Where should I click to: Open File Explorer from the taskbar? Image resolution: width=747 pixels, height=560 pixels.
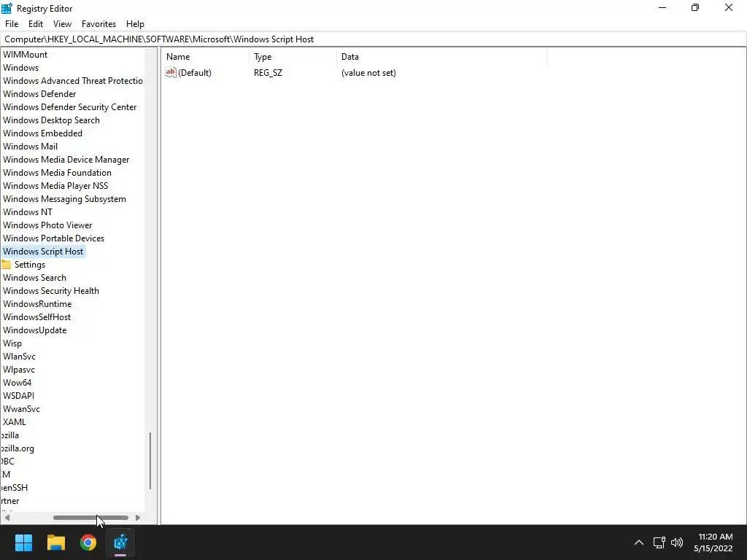pyautogui.click(x=55, y=542)
